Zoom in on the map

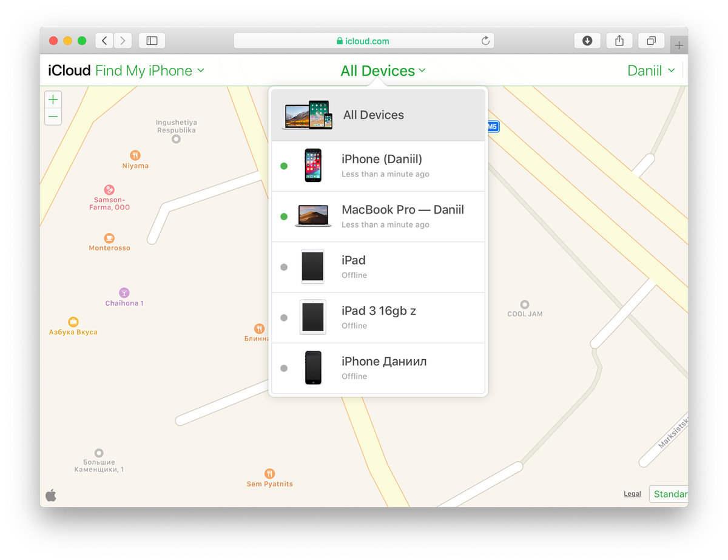click(53, 100)
